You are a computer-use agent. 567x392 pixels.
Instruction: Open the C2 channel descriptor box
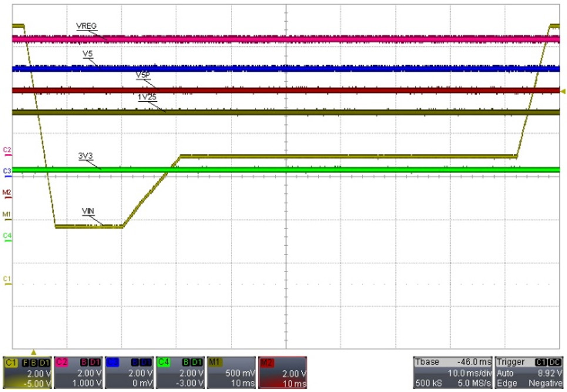(x=79, y=373)
